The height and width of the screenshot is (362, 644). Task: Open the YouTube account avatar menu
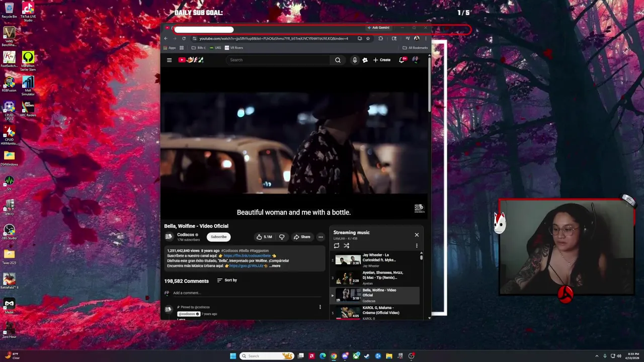[415, 60]
